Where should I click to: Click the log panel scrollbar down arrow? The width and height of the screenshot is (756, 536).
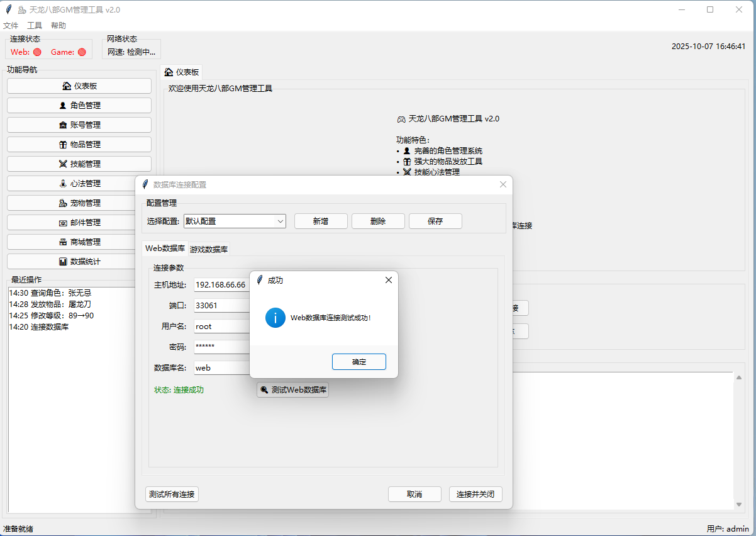point(739,504)
